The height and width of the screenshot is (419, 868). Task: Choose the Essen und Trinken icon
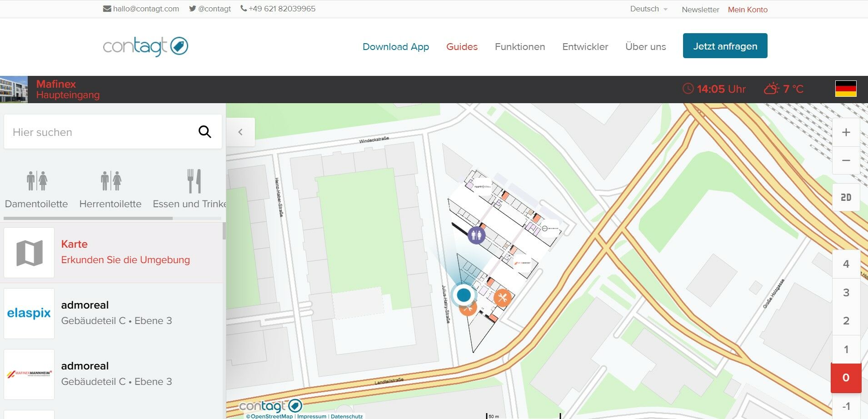pos(194,181)
